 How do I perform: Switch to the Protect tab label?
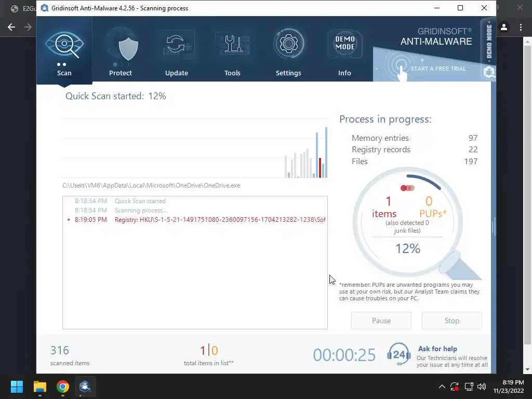(121, 73)
